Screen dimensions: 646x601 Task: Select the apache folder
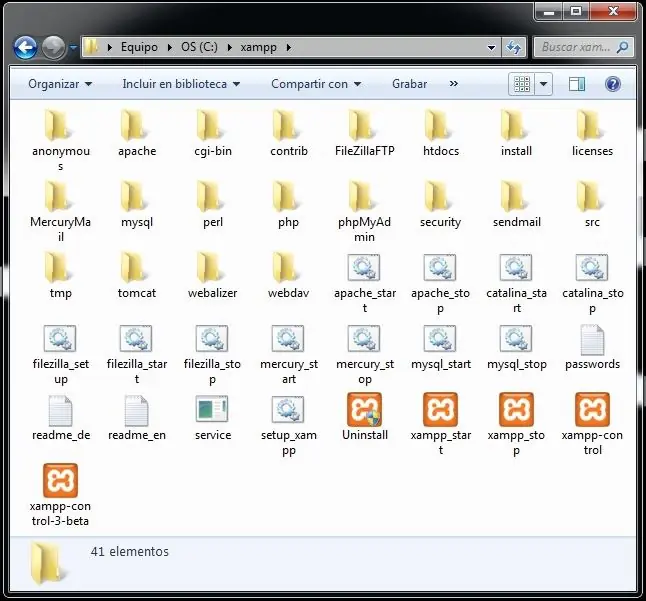tap(134, 125)
